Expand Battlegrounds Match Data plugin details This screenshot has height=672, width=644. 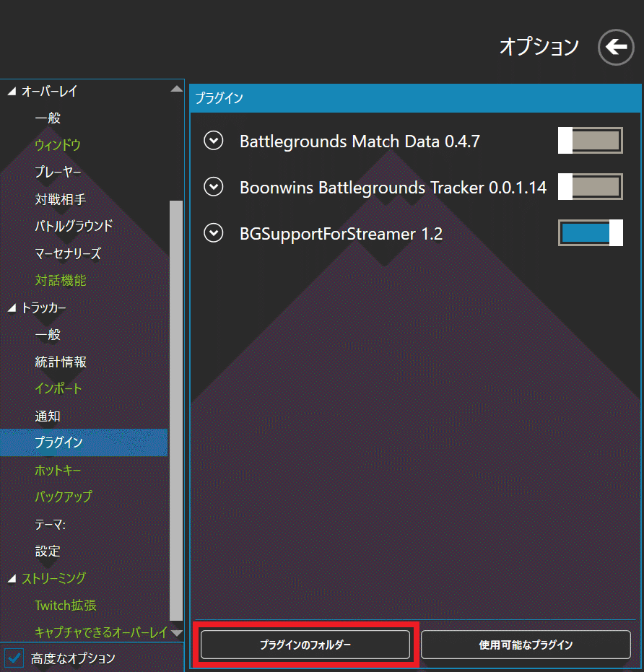coord(214,141)
